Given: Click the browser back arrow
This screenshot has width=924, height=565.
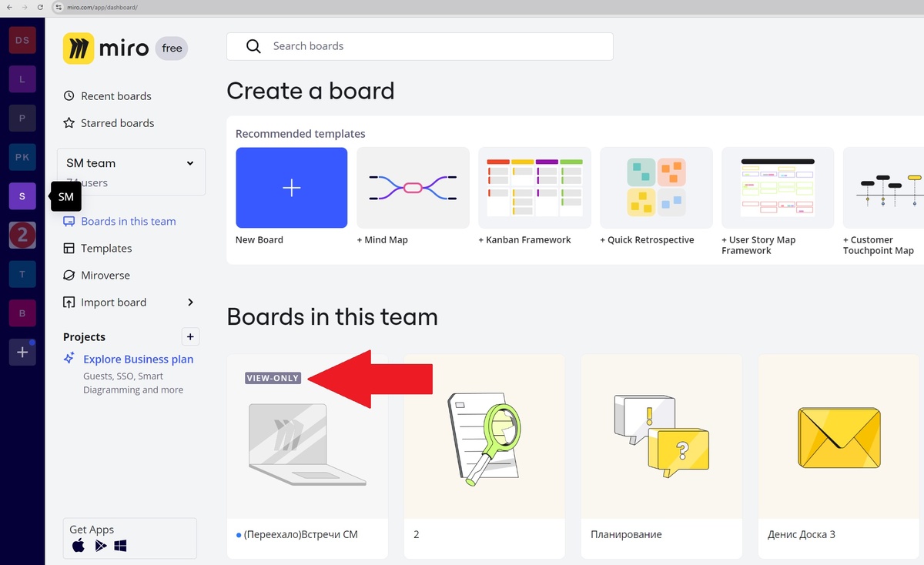Looking at the screenshot, I should click(8, 7).
